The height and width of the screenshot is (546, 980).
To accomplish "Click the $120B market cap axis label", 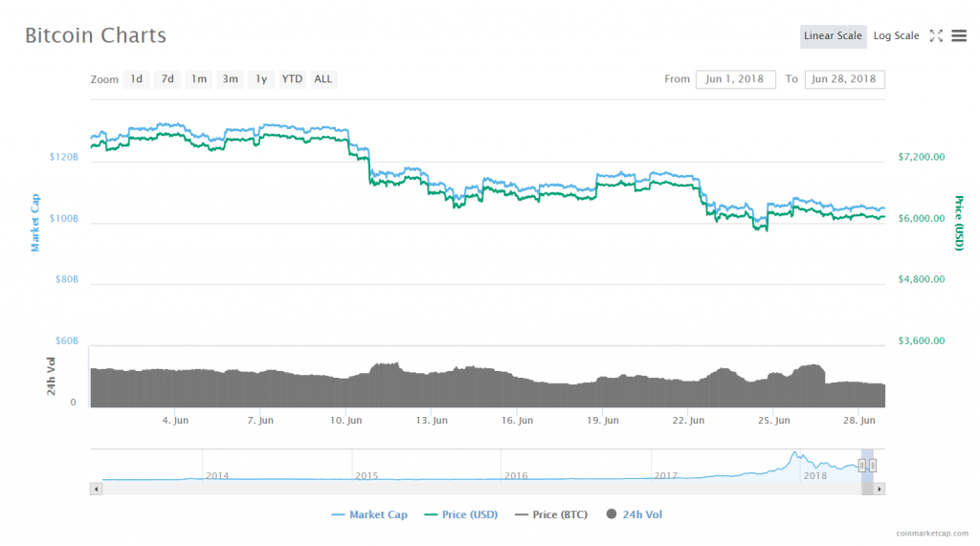I will 64,157.
